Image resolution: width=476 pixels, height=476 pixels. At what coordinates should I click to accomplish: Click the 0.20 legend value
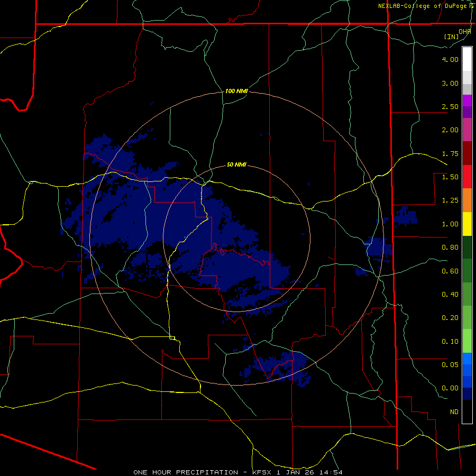click(x=450, y=318)
